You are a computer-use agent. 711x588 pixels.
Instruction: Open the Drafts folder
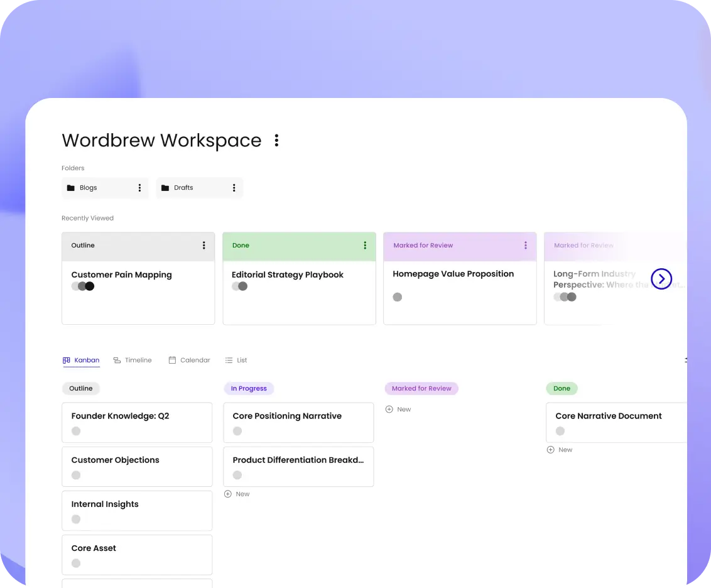[x=183, y=188]
